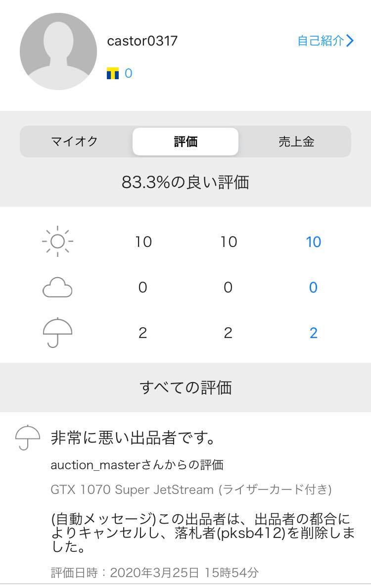Switch to the マイオク tab
This screenshot has height=588, width=371.
(75, 142)
